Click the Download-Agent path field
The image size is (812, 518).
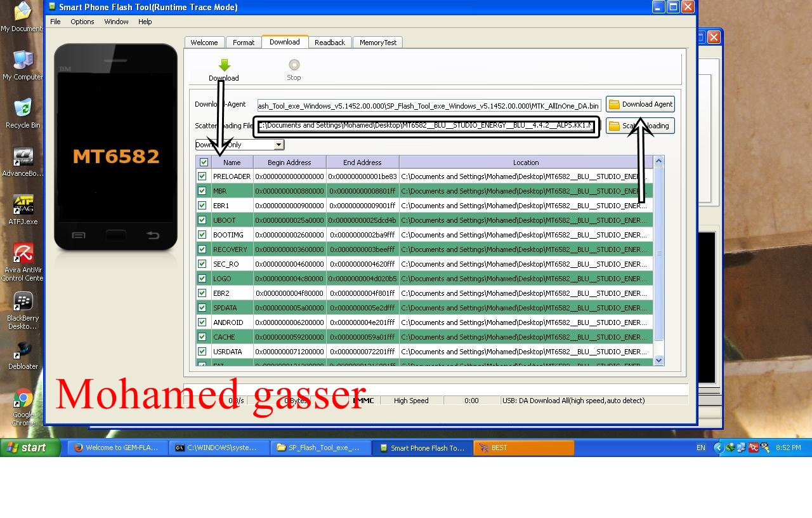coord(429,105)
